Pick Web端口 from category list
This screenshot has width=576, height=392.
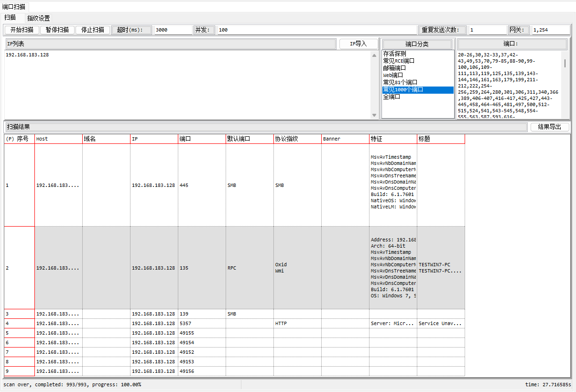(x=393, y=76)
